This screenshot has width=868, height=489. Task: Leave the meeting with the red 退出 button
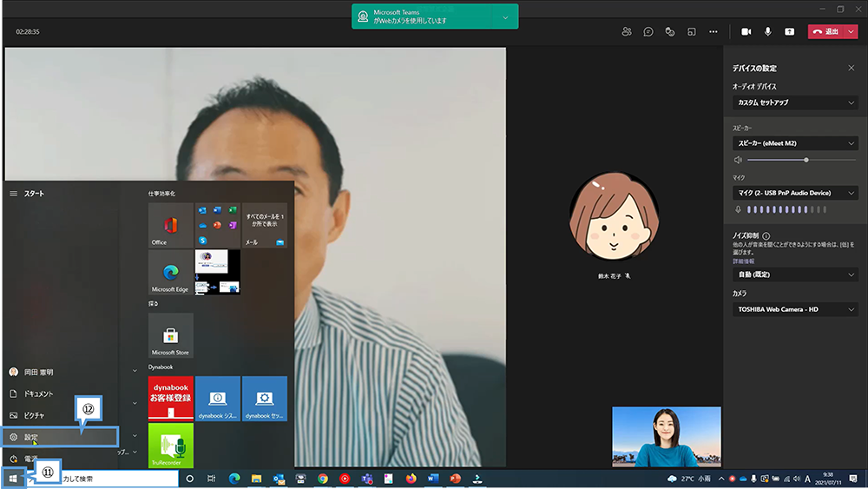826,31
